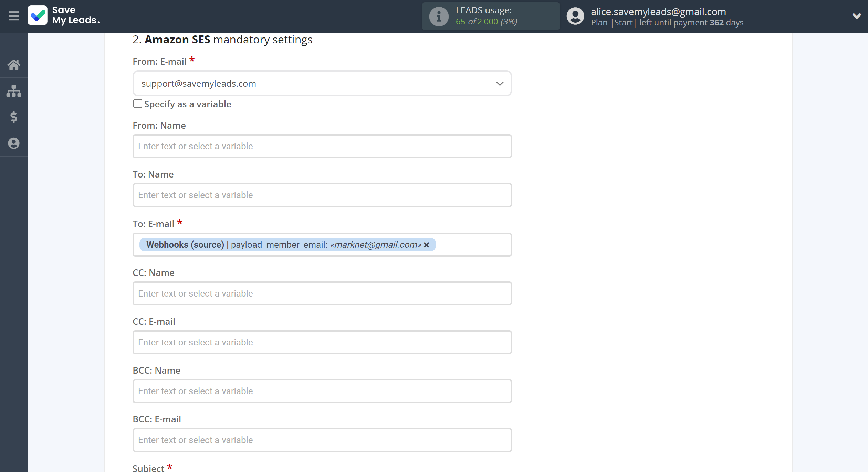Screen dimensions: 868x472
Task: Remove payload_member_email variable tag
Action: (427, 245)
